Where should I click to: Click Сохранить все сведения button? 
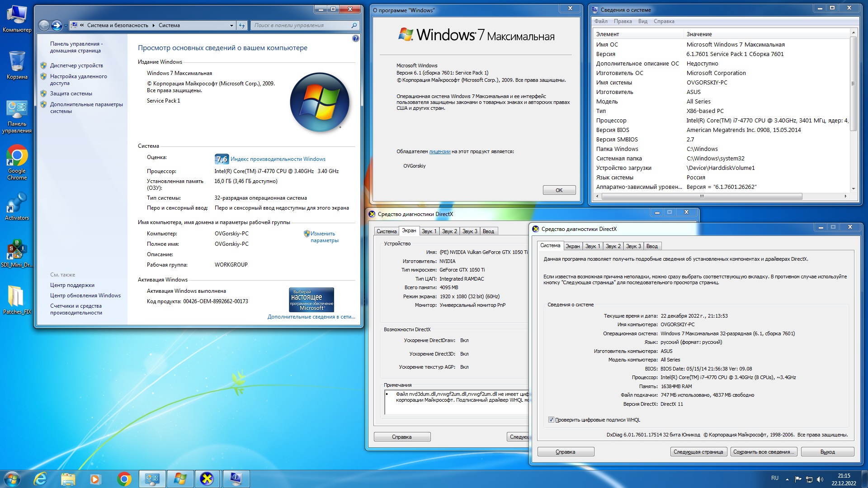tap(764, 452)
